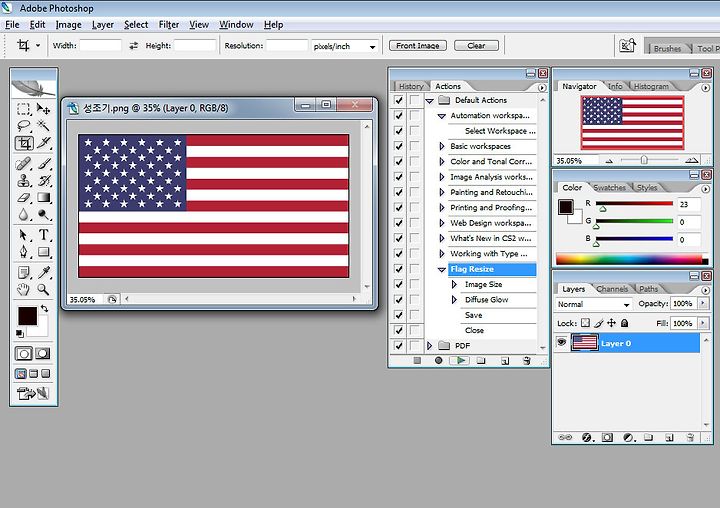Collapse the Flag Resize action
This screenshot has height=508, width=720.
pos(442,269)
